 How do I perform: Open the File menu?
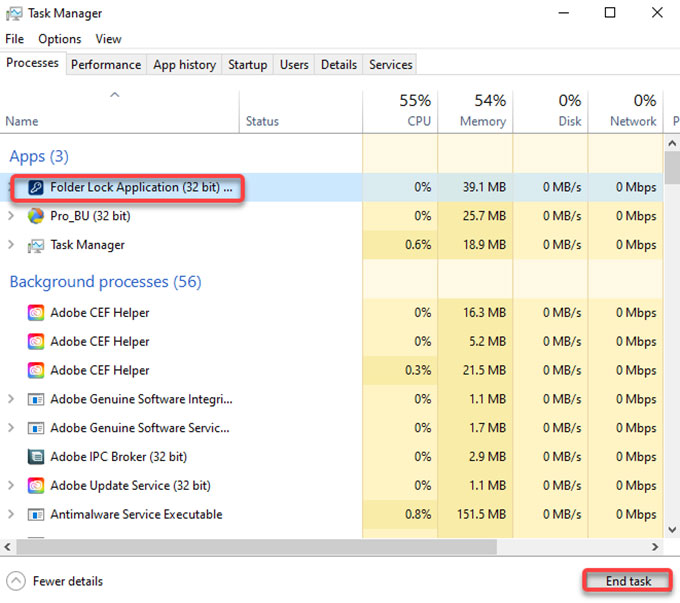[14, 39]
